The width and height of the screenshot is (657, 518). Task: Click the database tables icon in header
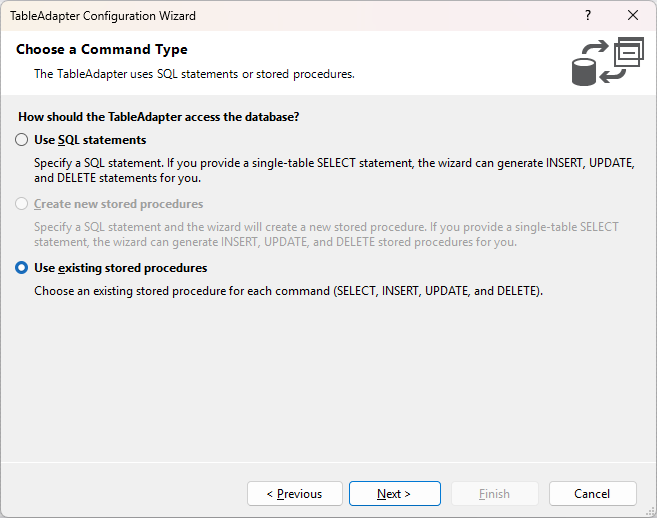(607, 61)
